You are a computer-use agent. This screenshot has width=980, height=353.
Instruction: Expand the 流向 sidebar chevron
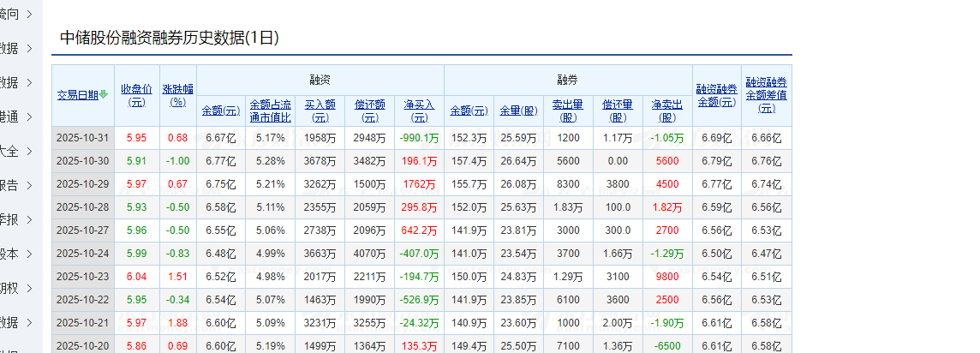click(x=29, y=14)
